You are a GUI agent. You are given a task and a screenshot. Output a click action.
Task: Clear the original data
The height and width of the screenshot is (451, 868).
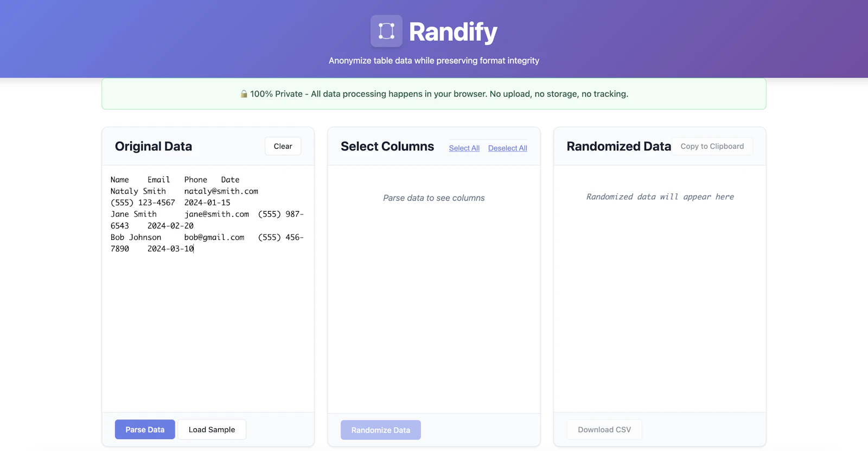pyautogui.click(x=283, y=146)
